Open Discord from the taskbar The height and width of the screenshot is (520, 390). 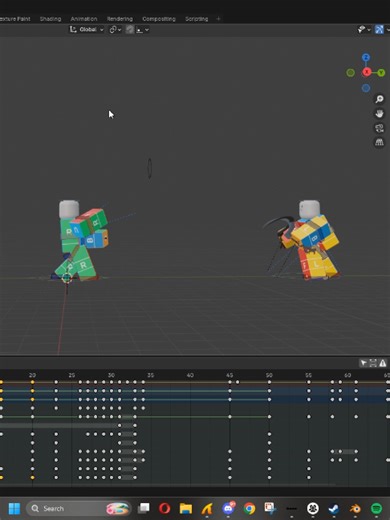228,509
